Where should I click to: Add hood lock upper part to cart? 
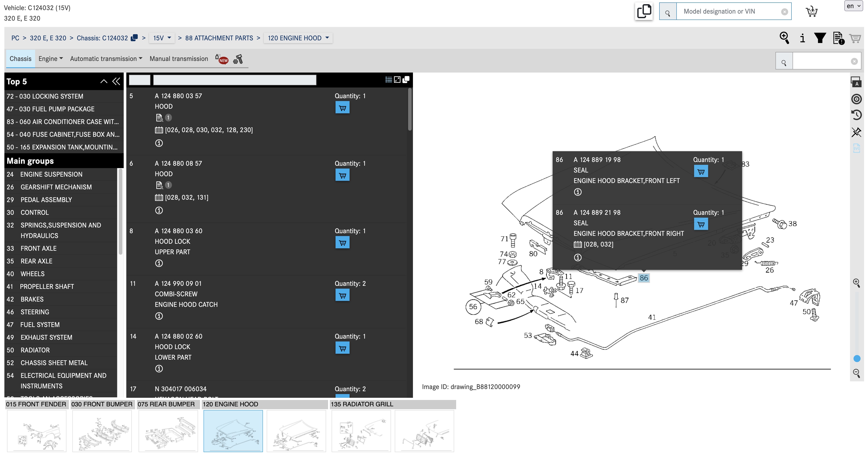[342, 242]
